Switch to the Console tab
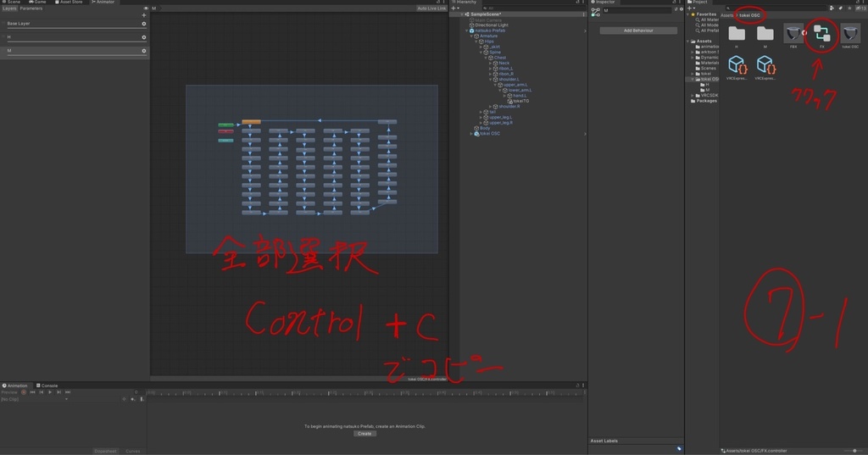This screenshot has height=455, width=868. 47,386
